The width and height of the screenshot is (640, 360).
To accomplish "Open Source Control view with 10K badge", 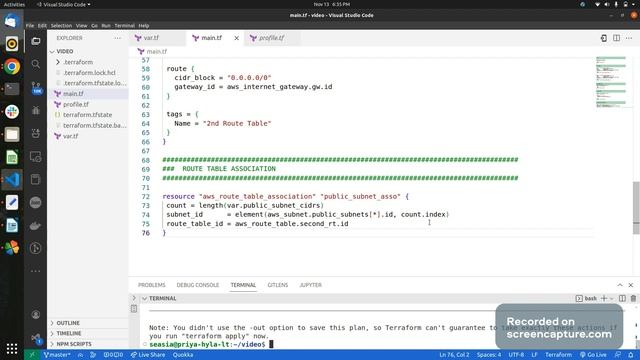I will [x=36, y=87].
